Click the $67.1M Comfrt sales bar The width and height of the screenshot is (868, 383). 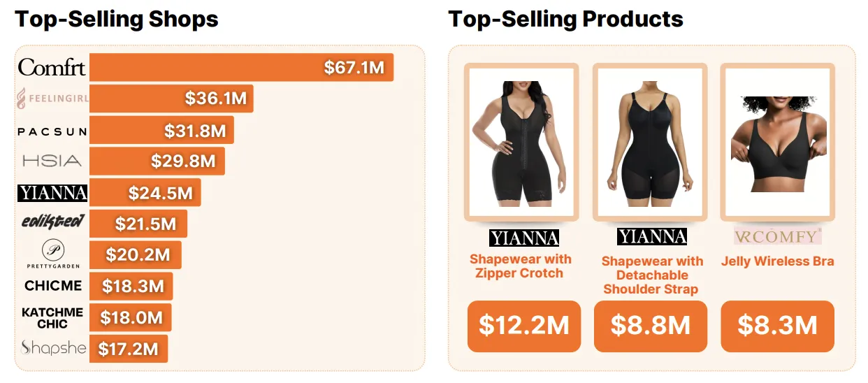242,68
